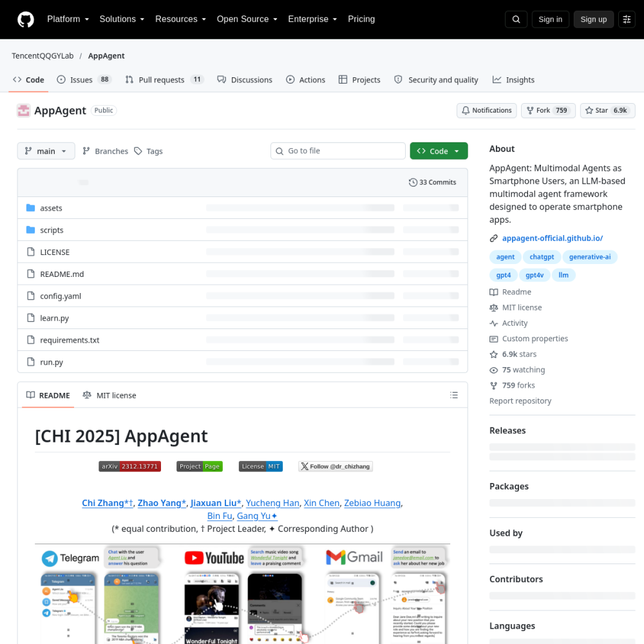
Task: Switch to the Pull requests tab
Action: (164, 80)
